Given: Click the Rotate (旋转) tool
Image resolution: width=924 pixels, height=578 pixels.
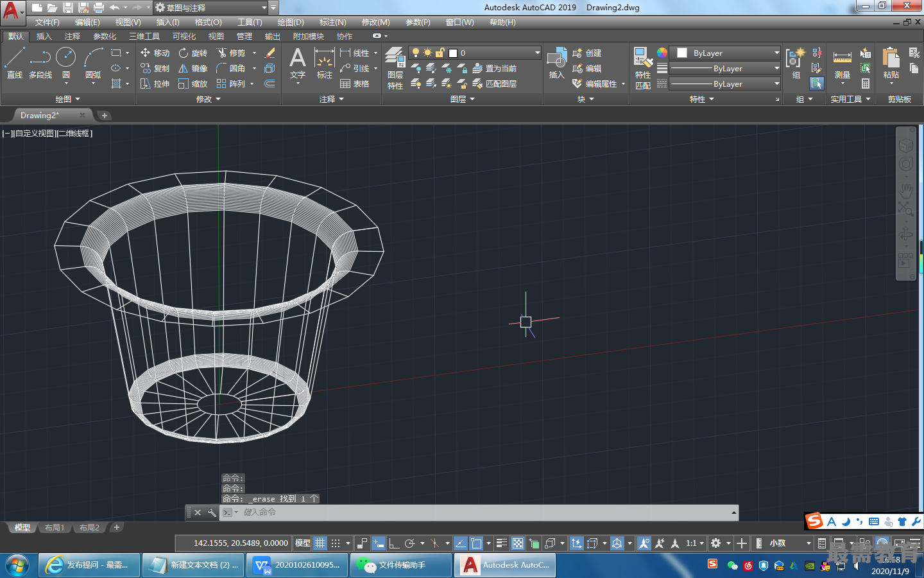Looking at the screenshot, I should tap(193, 53).
